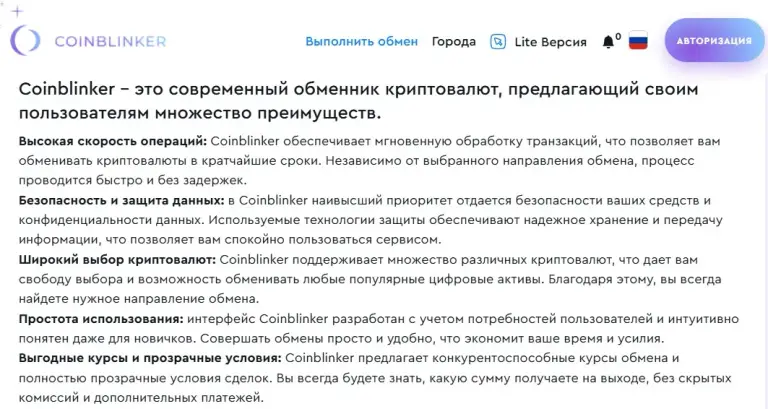Click the line проводится быстро и без задержек

click(x=133, y=181)
